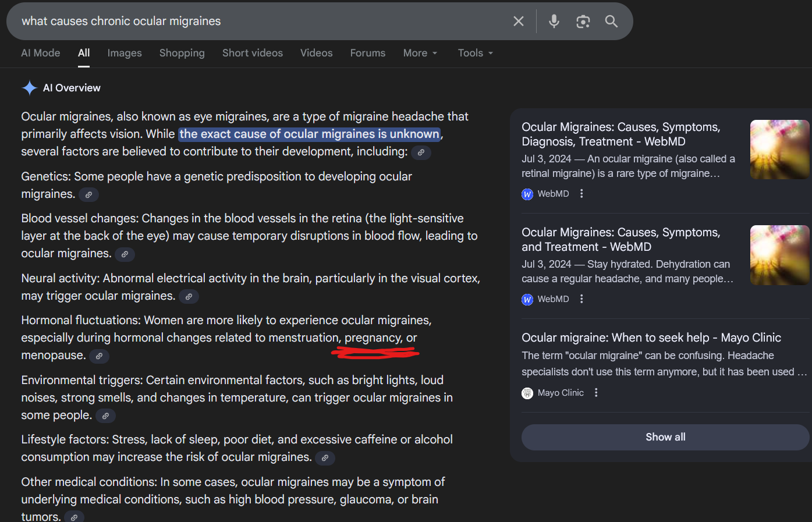This screenshot has height=522, width=812.
Task: Click snippet "The term "ocular migraine" can be confusing"
Action: (x=664, y=364)
